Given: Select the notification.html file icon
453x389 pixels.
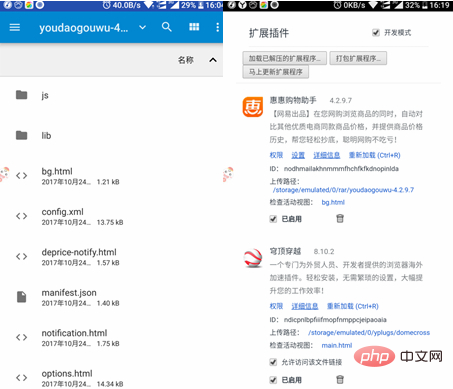Looking at the screenshot, I should (22, 337).
